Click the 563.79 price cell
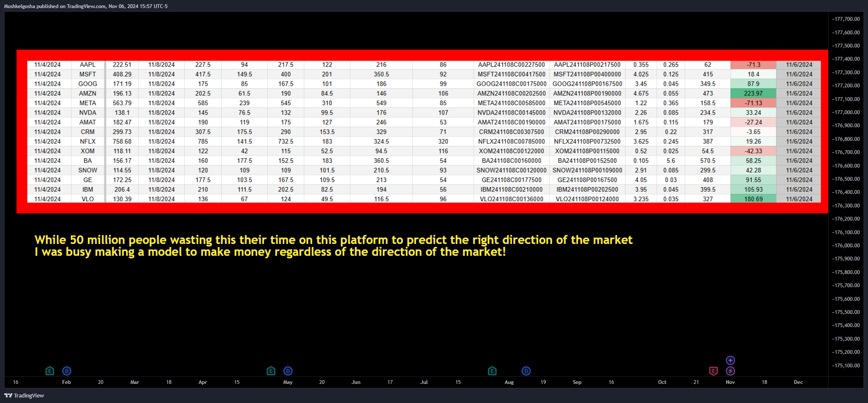The image size is (868, 403). click(x=122, y=103)
